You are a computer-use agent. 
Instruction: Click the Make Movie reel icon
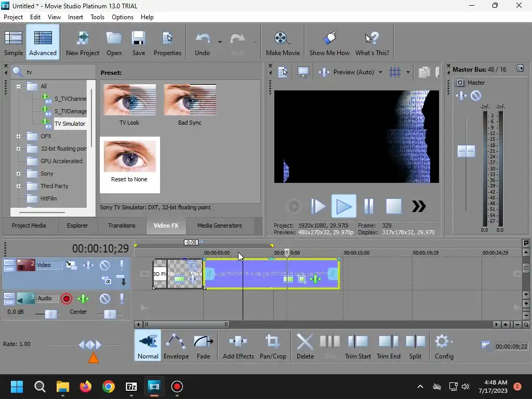[x=282, y=38]
